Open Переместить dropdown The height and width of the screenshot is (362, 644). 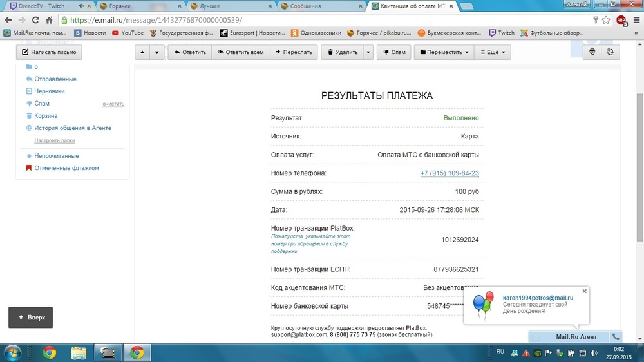(x=444, y=52)
